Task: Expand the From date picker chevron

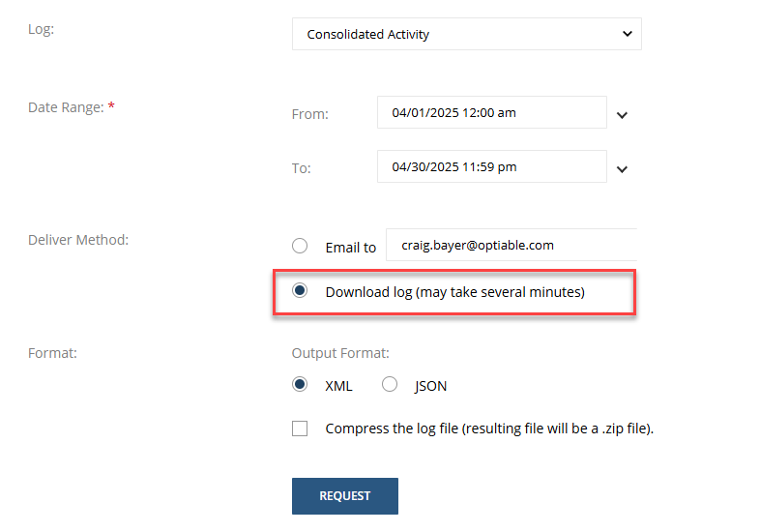Action: 622,115
